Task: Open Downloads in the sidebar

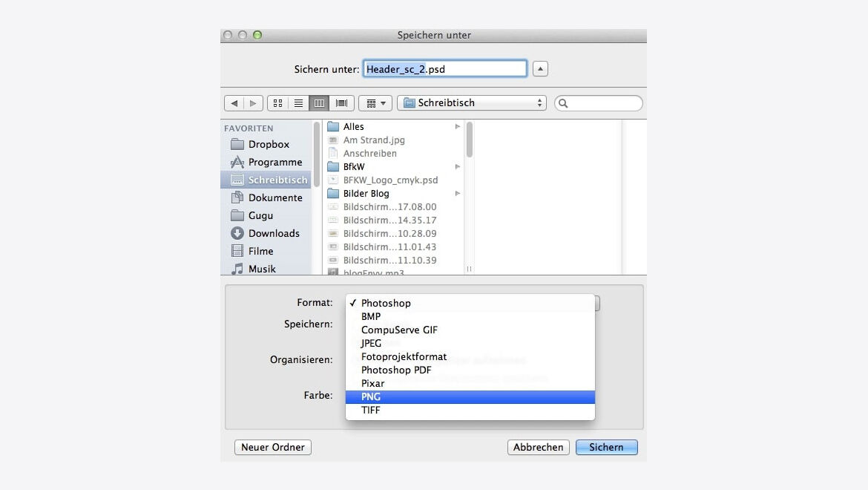Action: click(x=273, y=233)
